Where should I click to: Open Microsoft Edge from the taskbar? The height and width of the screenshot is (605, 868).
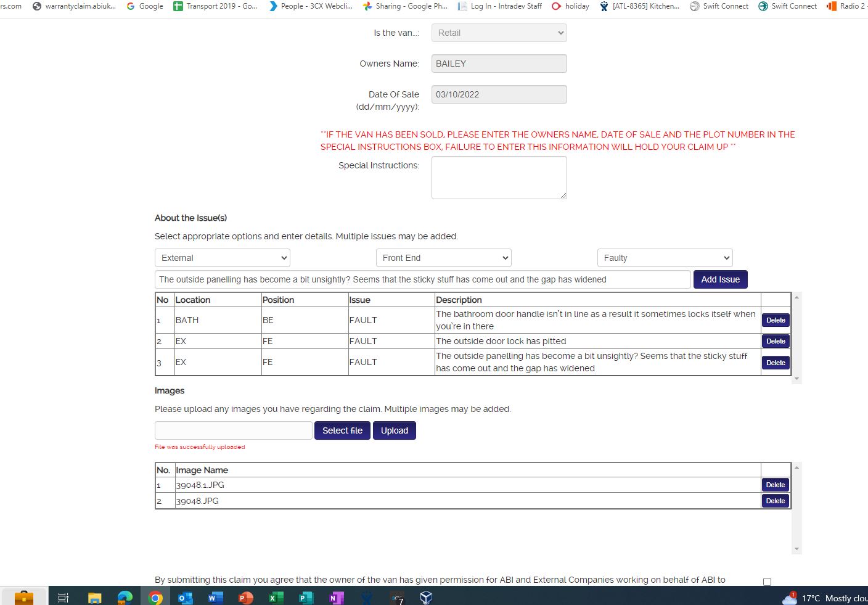click(125, 597)
